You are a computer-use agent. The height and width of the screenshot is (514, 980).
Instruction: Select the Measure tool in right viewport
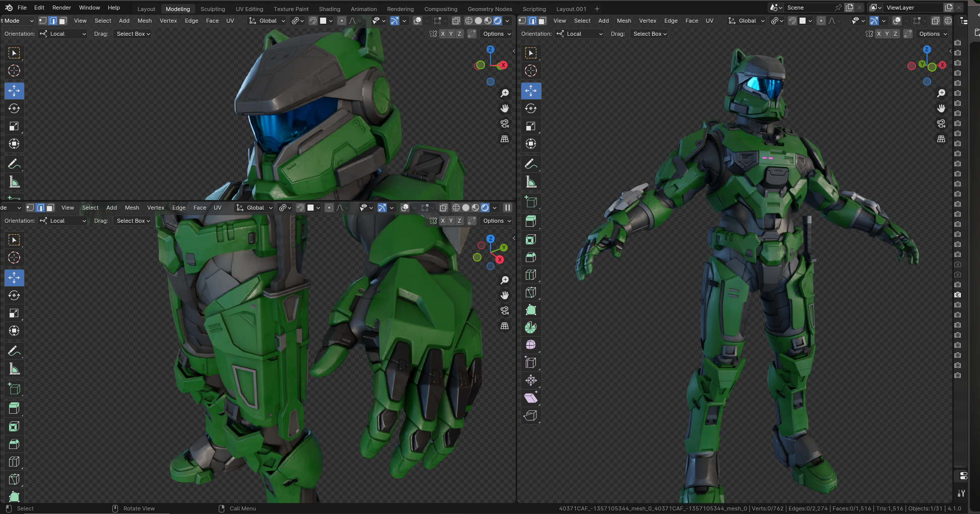click(x=531, y=181)
